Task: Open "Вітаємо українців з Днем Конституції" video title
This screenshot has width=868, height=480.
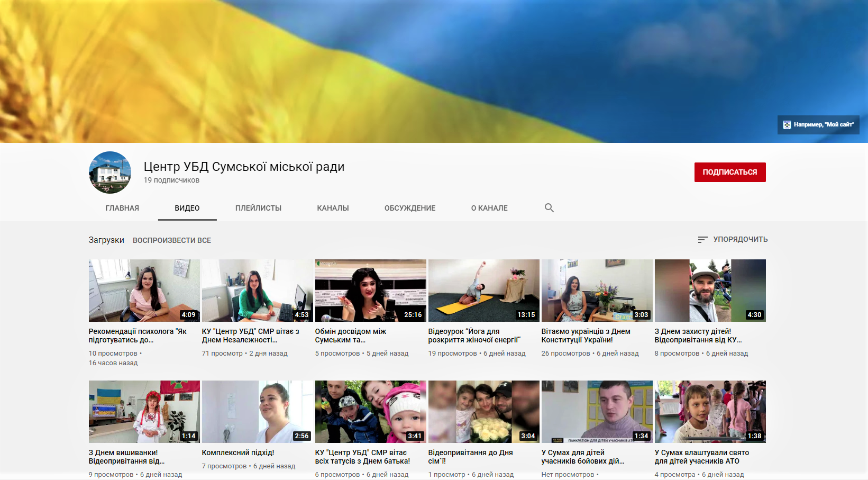Action: click(x=586, y=336)
